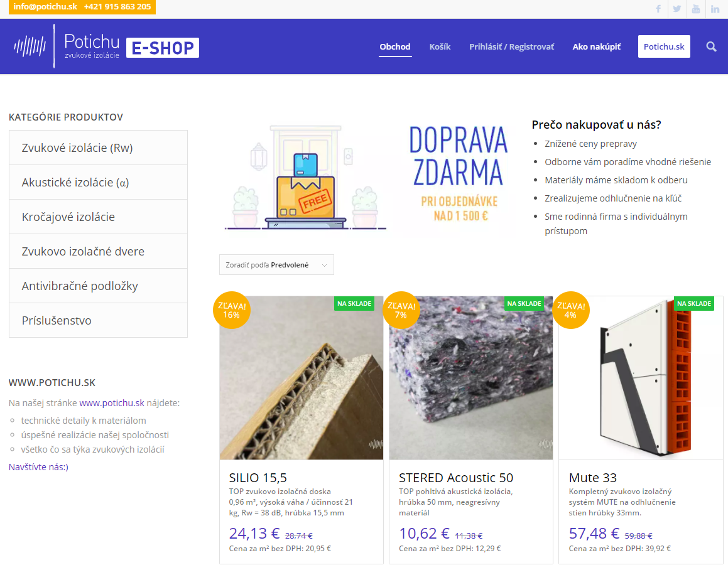Select Antivibračné podložky category
Viewport: 728px width, 565px height.
pos(98,286)
